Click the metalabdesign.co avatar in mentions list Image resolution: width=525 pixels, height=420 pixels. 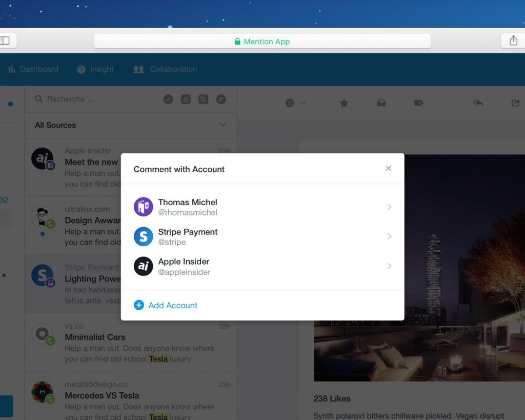43,392
